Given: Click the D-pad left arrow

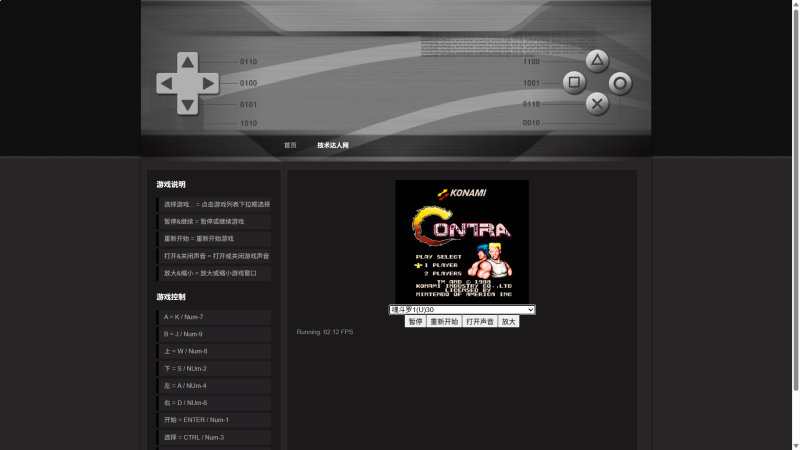Looking at the screenshot, I should point(166,83).
